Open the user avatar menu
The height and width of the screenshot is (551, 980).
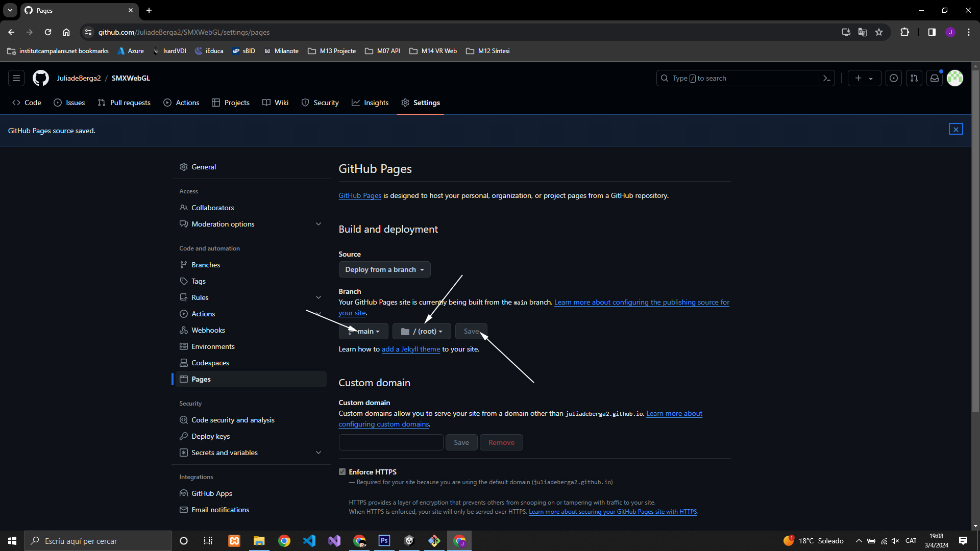[955, 78]
